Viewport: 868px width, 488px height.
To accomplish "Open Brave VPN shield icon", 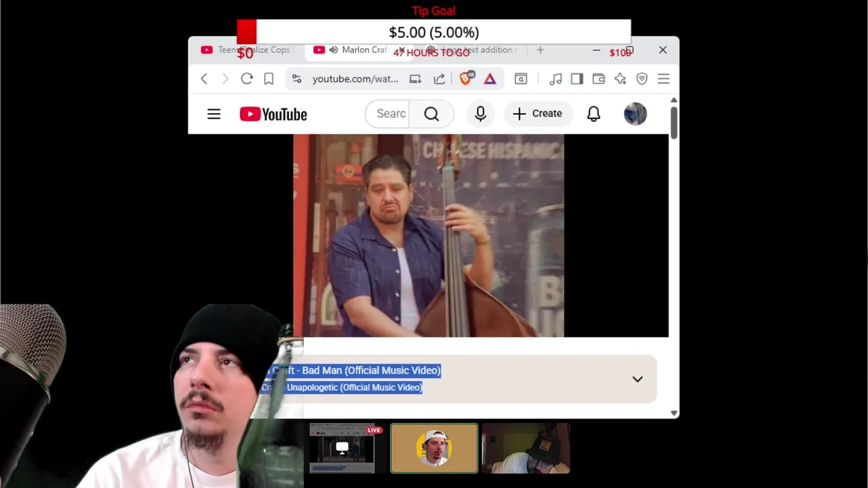I will point(642,79).
